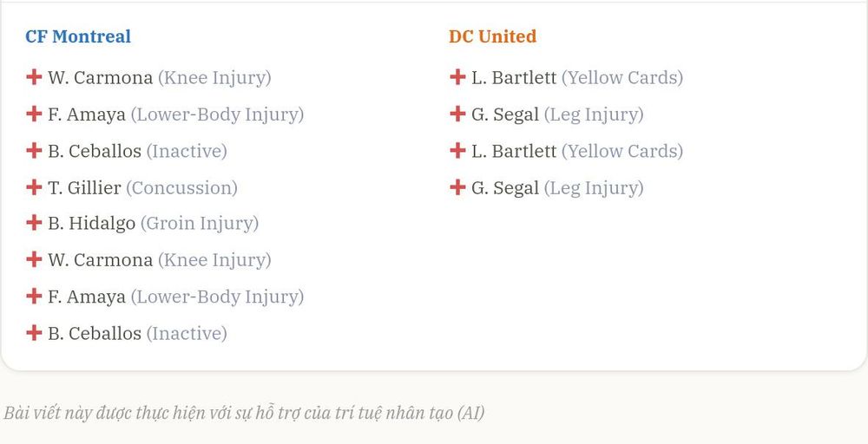Viewport: 868px width, 444px height.
Task: Click the red cross icon beside B. Hidalgo
Action: 34,222
